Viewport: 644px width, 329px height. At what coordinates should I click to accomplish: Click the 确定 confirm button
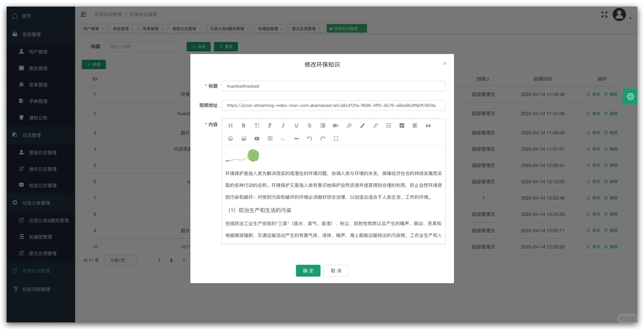click(308, 271)
